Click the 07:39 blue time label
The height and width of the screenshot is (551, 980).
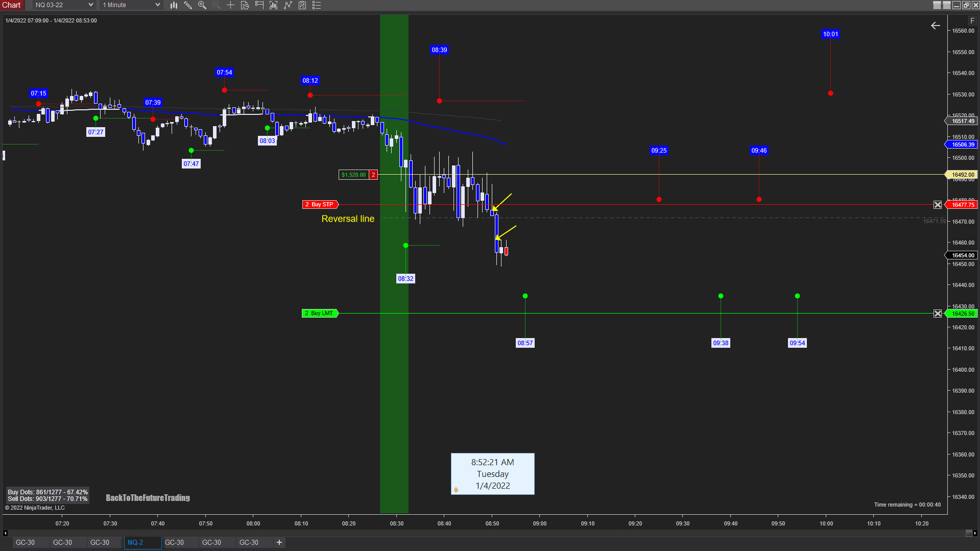coord(153,103)
